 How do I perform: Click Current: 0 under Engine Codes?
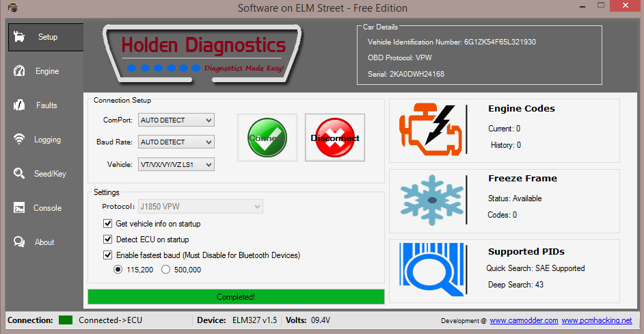pyautogui.click(x=505, y=129)
